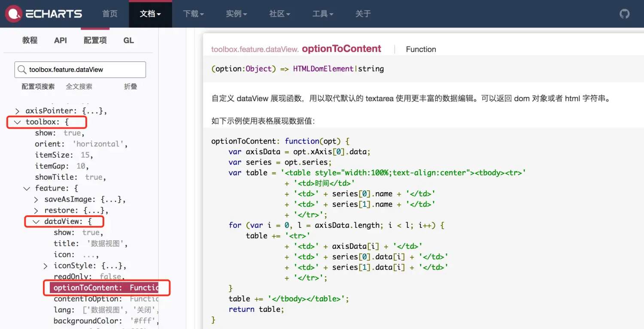
Task: Open the 工具 dropdown menu
Action: [322, 14]
